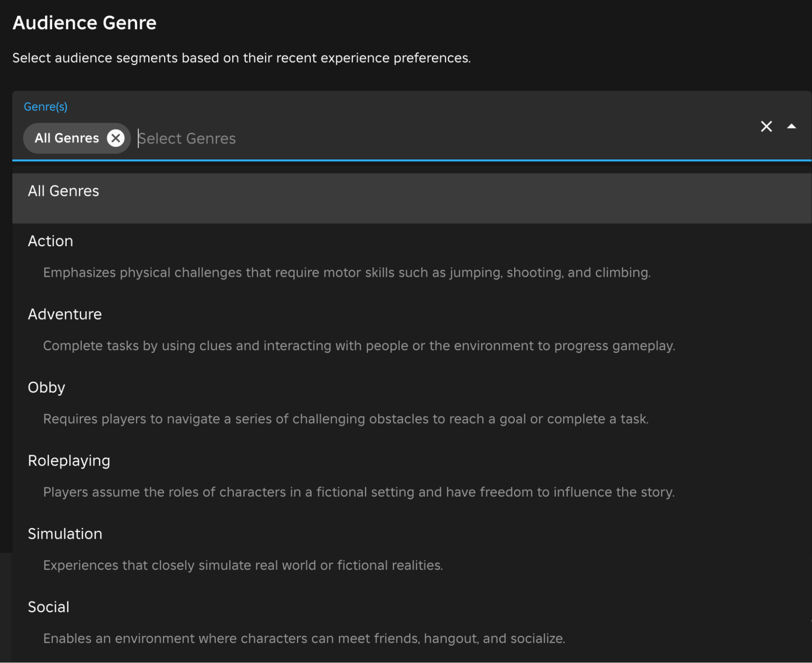Click Action's physical challenges description
The image size is (812, 663).
pos(346,273)
